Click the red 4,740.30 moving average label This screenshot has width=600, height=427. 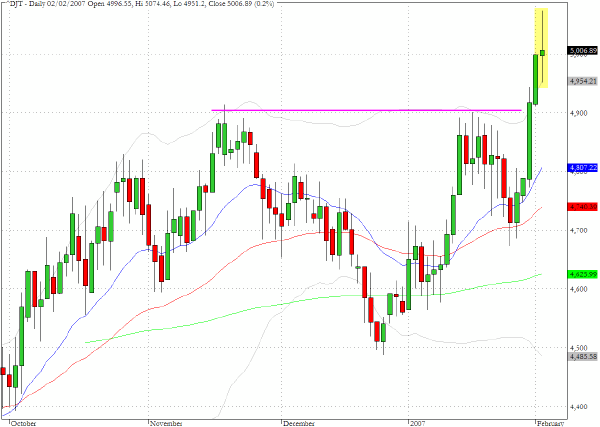(583, 207)
